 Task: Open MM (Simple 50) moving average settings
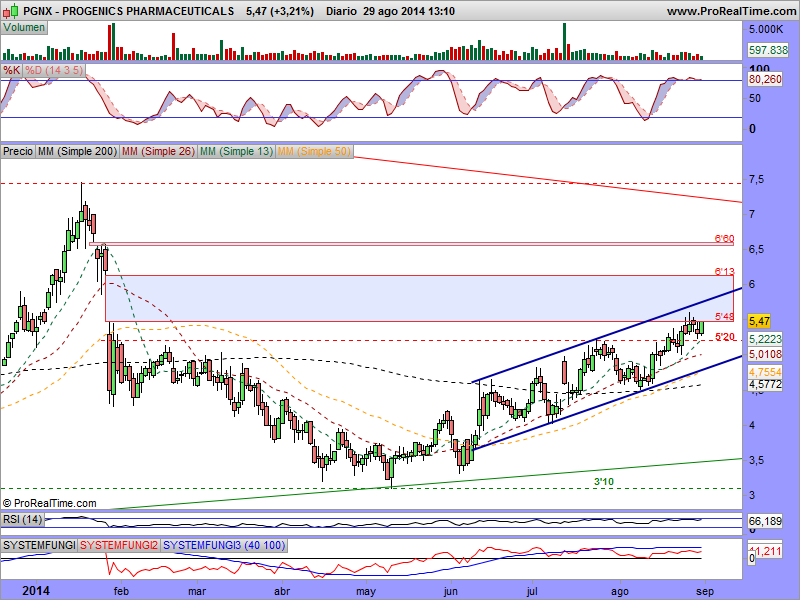pyautogui.click(x=314, y=151)
